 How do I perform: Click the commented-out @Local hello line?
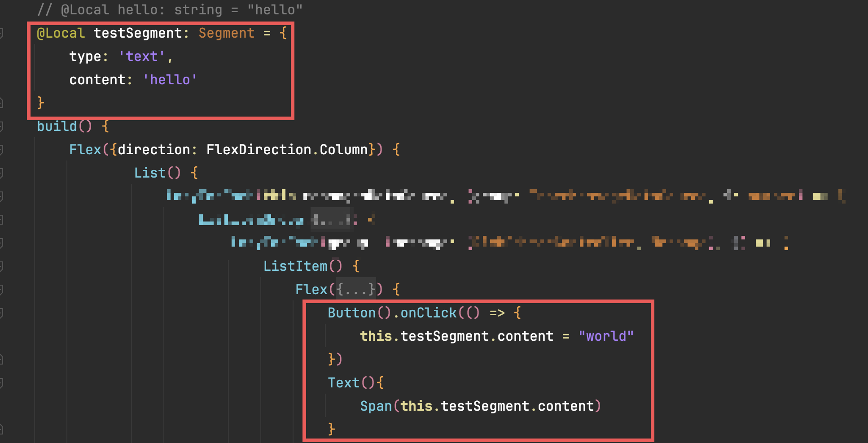pyautogui.click(x=170, y=10)
